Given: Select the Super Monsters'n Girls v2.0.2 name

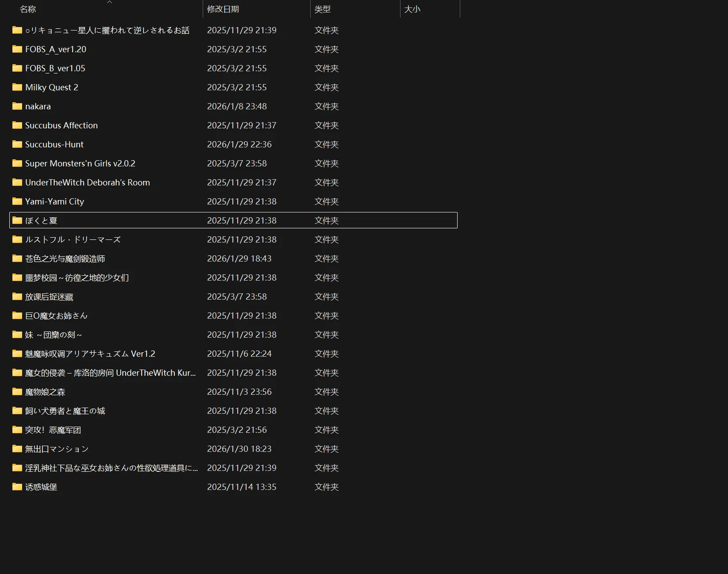Looking at the screenshot, I should point(80,163).
